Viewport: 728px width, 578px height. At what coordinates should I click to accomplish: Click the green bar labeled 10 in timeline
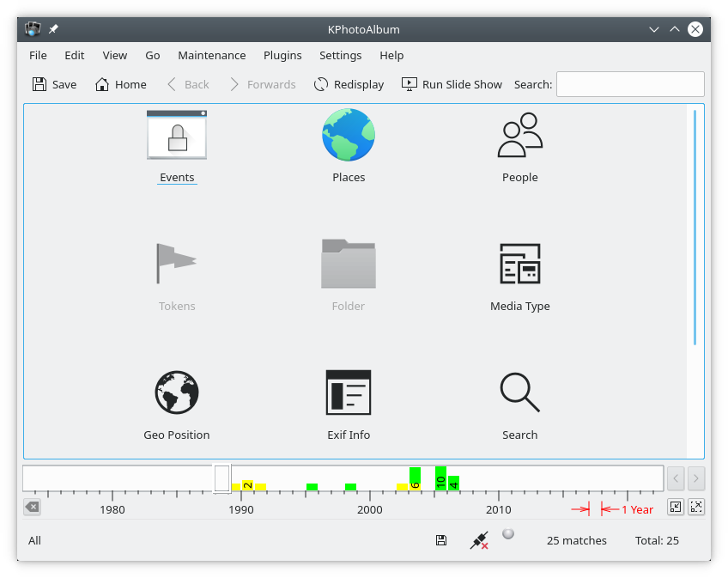pos(440,479)
